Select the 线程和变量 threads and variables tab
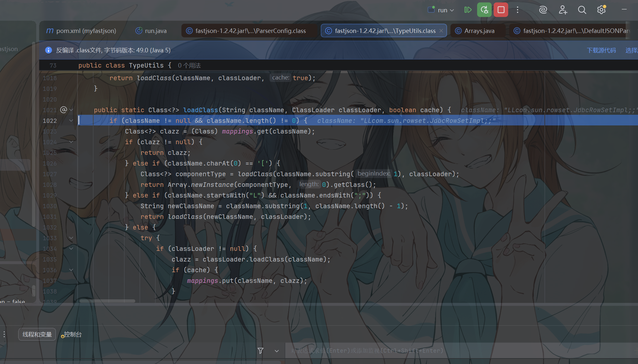This screenshot has width=638, height=364. 37,334
